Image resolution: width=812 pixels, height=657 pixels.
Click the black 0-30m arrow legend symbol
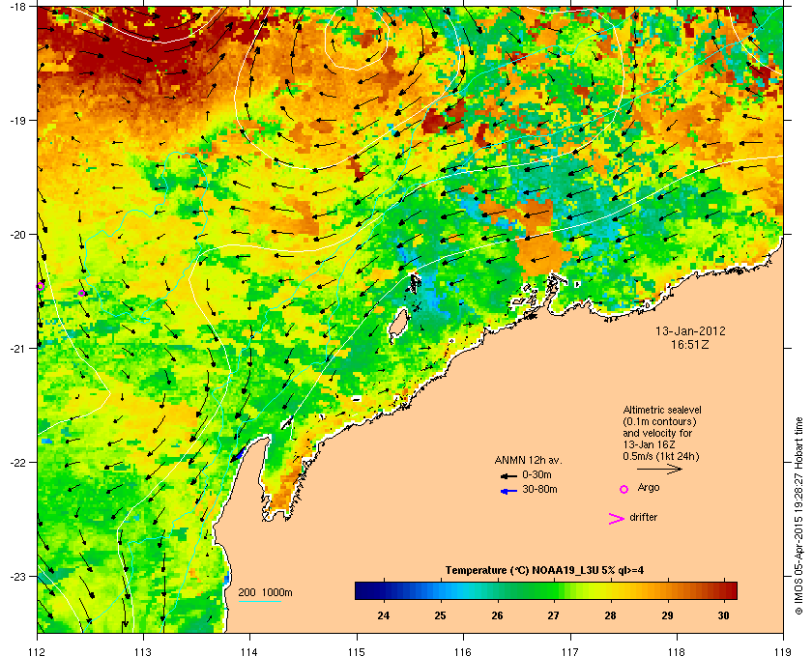pos(508,475)
